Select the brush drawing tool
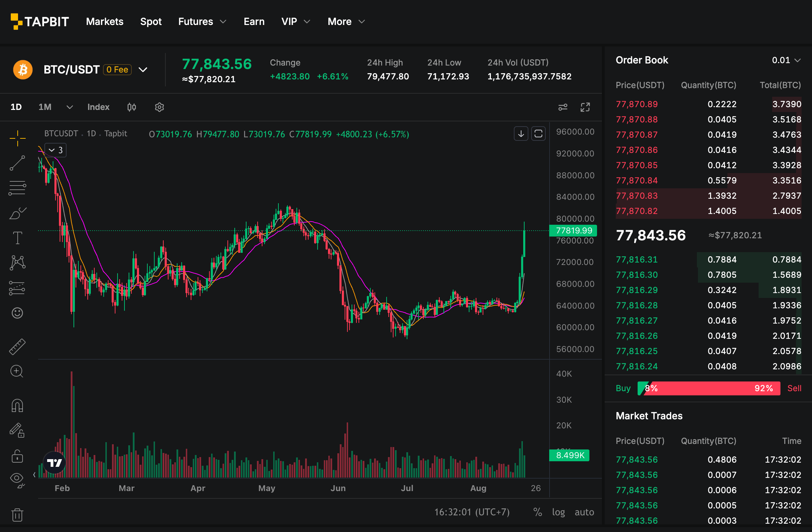Image resolution: width=812 pixels, height=532 pixels. (17, 213)
